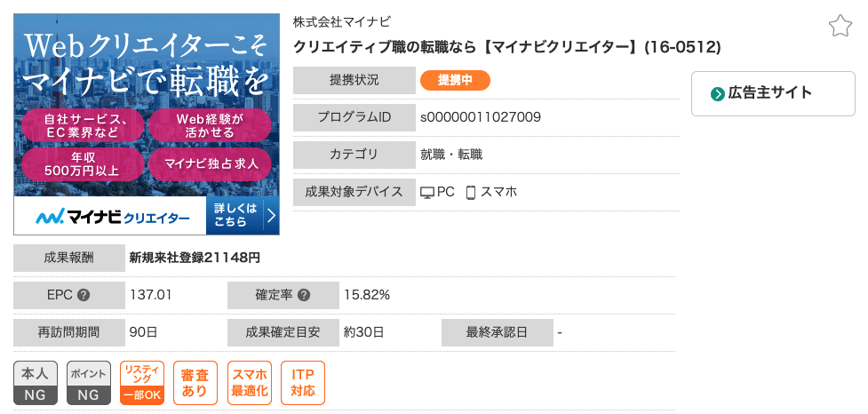
Task: Click the ITP対応 badge
Action: [x=303, y=383]
